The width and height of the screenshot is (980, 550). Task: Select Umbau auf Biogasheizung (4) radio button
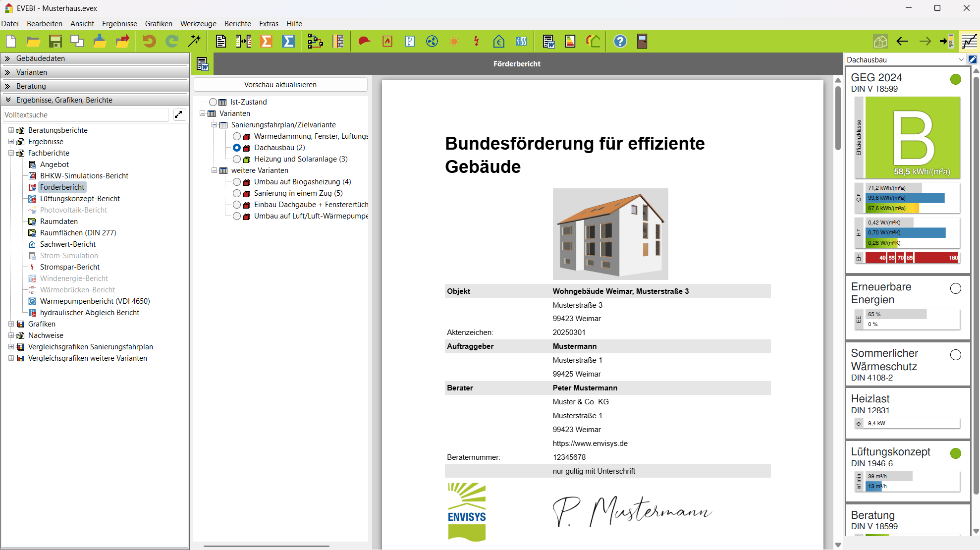(x=237, y=182)
